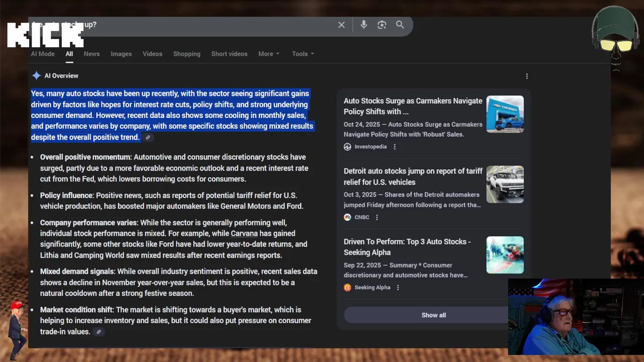Start voice search with the microphone icon
Image resolution: width=644 pixels, height=362 pixels.
364,25
